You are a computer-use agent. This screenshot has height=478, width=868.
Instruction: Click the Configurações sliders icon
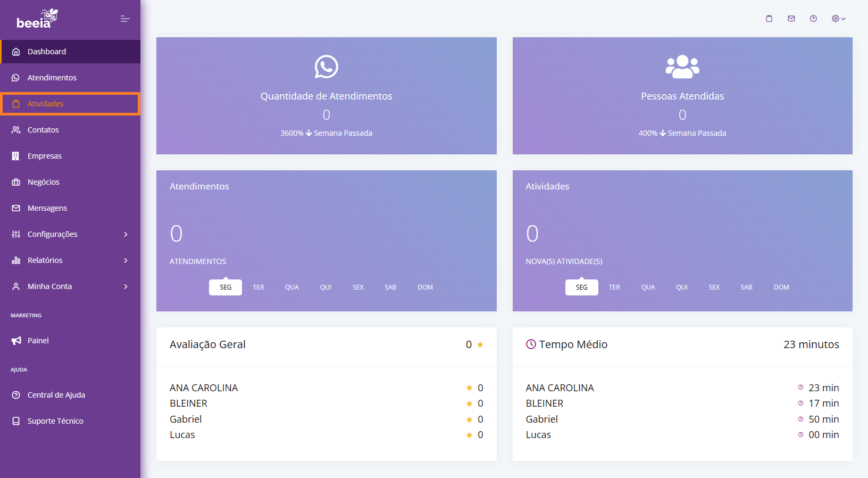(16, 234)
